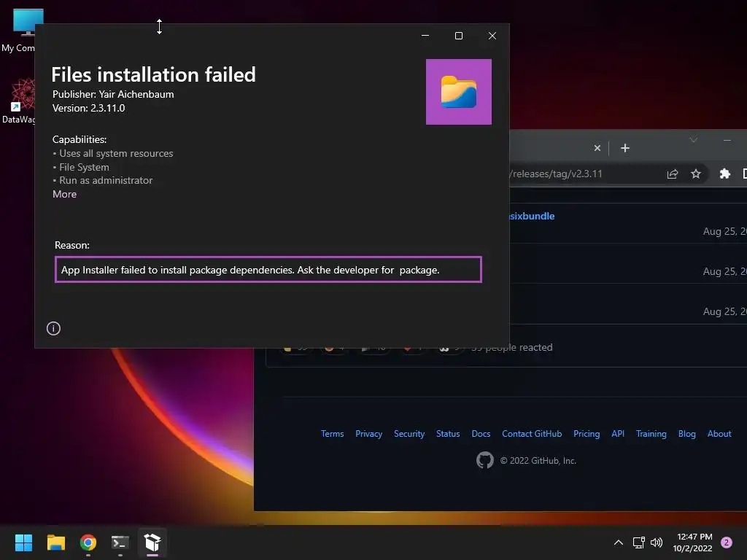Open the Privacy footer link
Screen dimensions: 747x560
(x=368, y=434)
